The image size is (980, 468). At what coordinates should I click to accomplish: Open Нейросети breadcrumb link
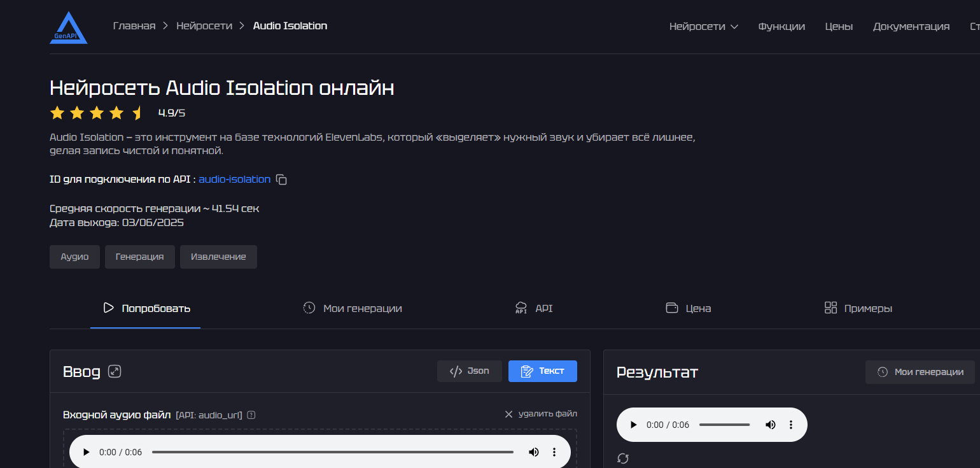point(204,26)
